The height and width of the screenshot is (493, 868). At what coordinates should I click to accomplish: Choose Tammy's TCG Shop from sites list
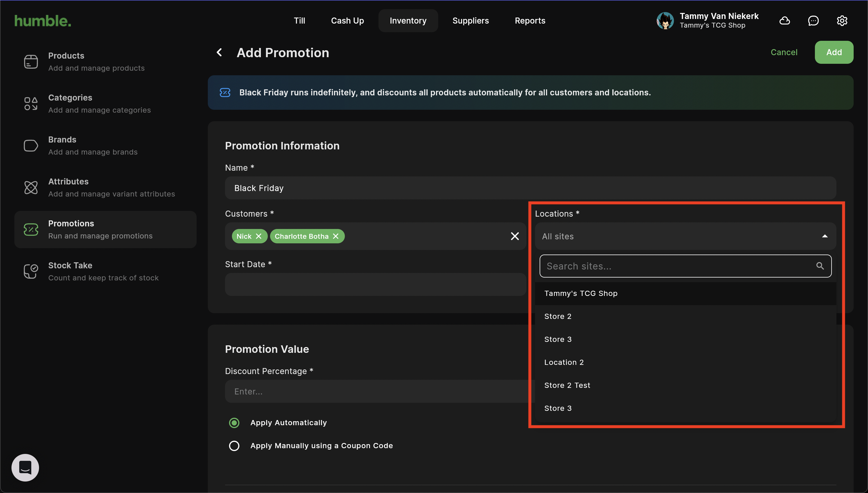581,294
